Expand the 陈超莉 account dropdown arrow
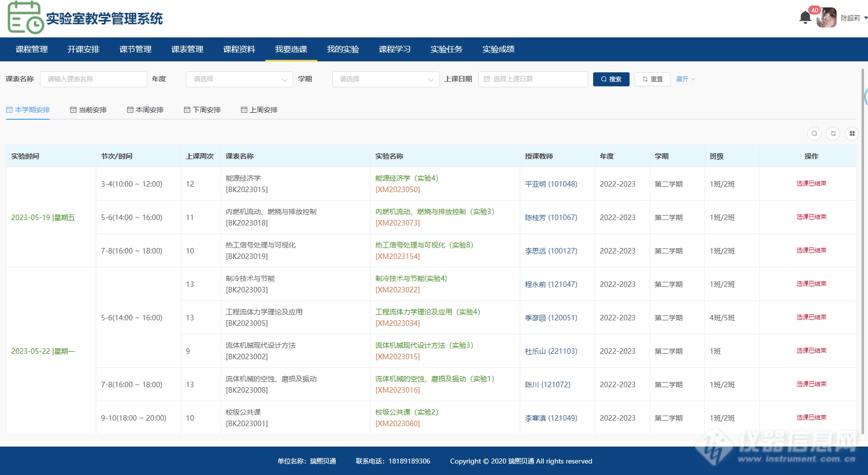The height and width of the screenshot is (475, 868). click(866, 18)
